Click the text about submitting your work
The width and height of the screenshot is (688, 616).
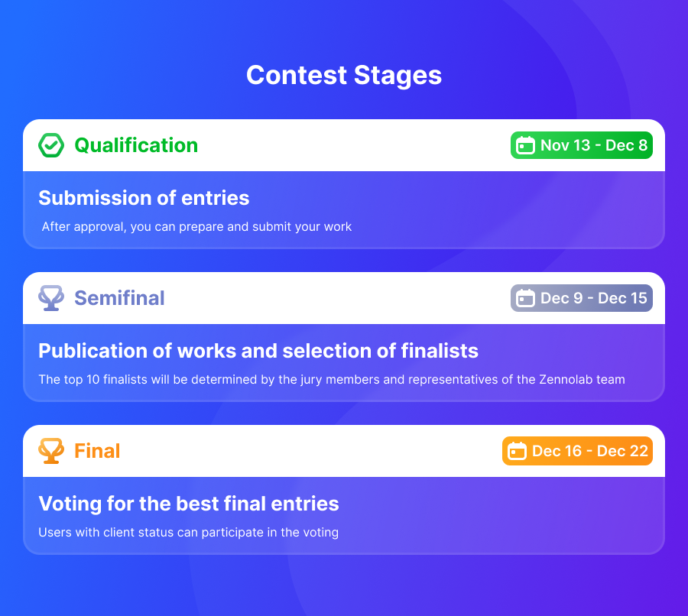(196, 226)
